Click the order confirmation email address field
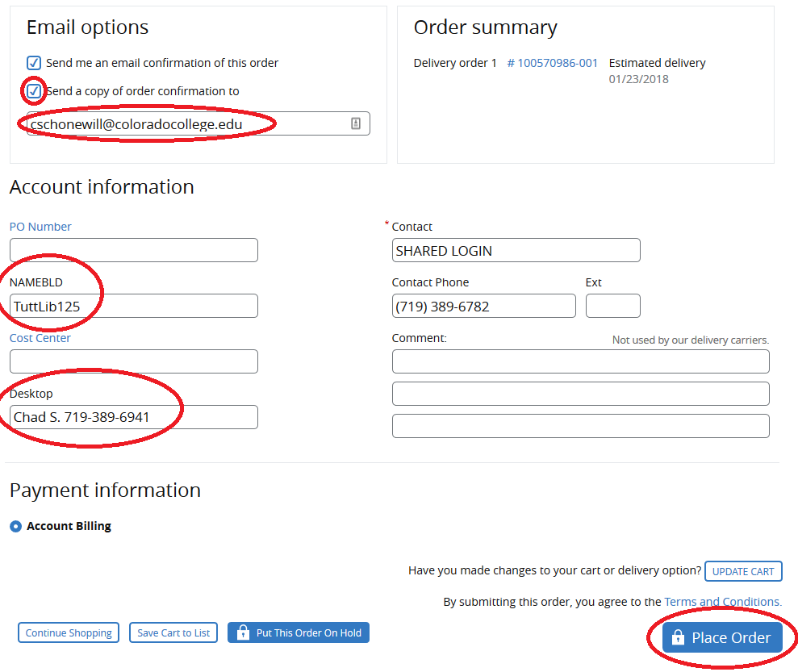Viewport: 798px width, 672px height. (x=198, y=123)
